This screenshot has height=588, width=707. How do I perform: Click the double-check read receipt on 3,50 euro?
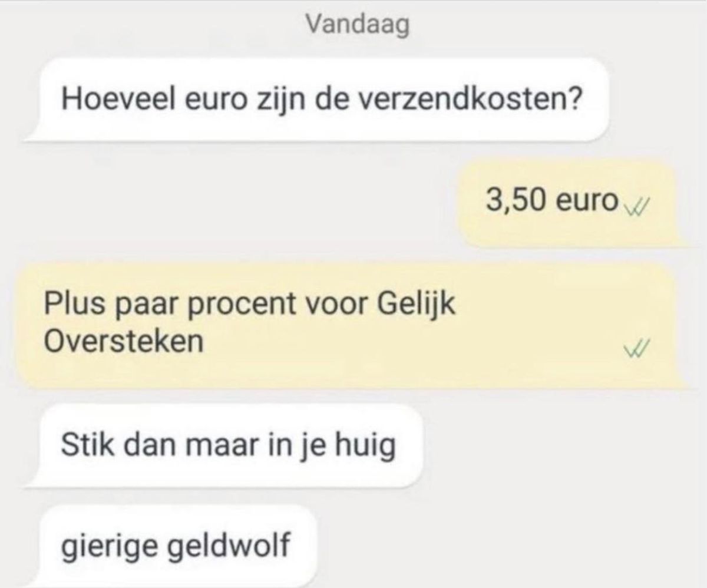[635, 206]
